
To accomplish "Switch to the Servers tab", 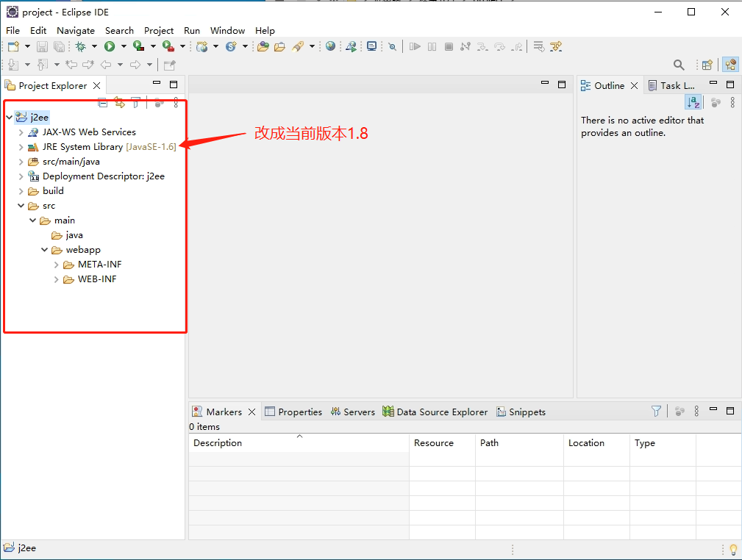I will click(x=353, y=412).
